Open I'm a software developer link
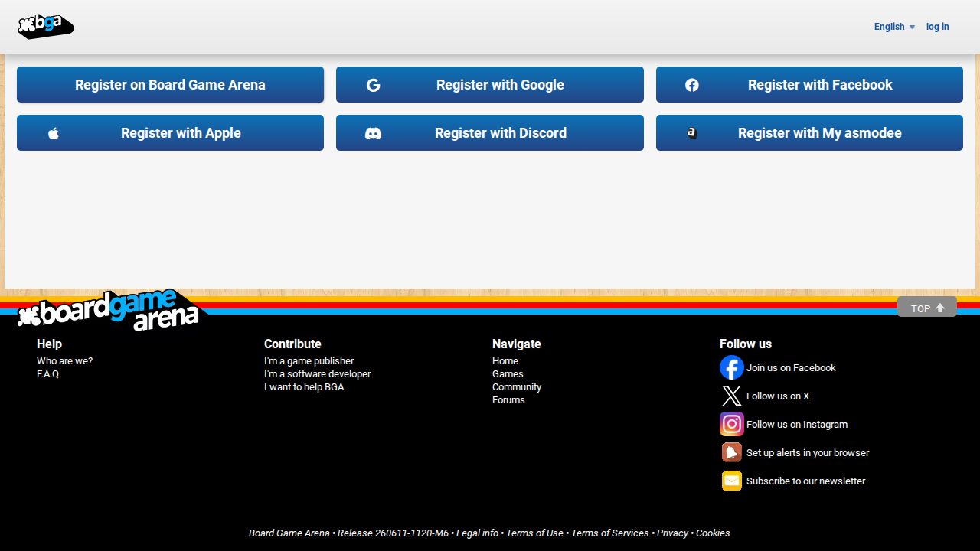This screenshot has height=551, width=980. (x=318, y=374)
